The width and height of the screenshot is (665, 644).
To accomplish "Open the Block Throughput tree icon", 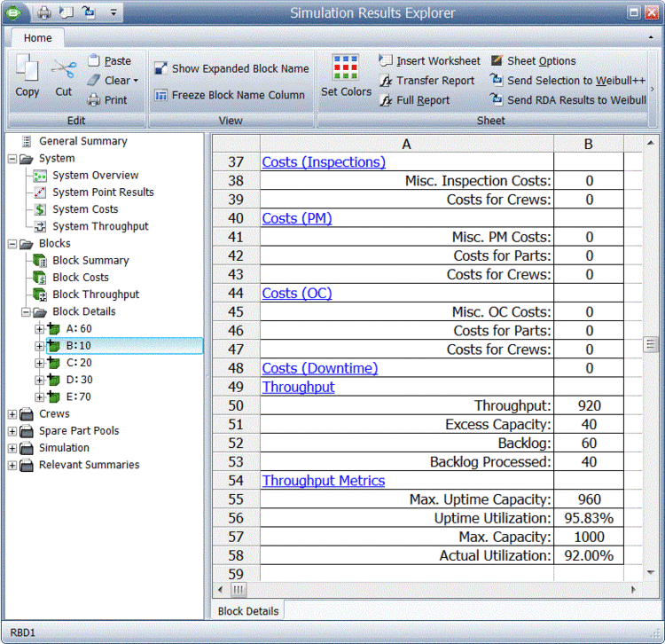I will pyautogui.click(x=40, y=295).
